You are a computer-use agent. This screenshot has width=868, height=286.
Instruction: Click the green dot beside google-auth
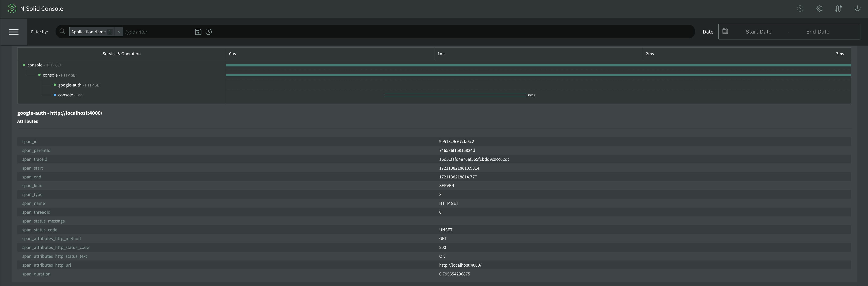point(54,85)
